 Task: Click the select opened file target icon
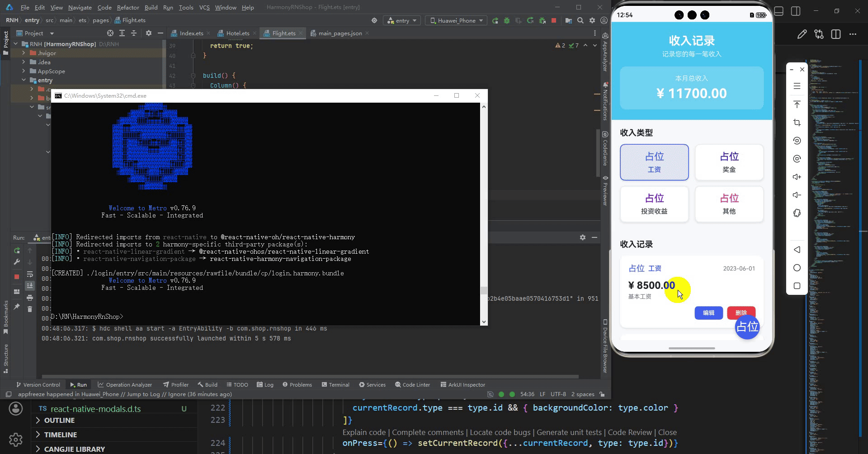click(x=110, y=33)
